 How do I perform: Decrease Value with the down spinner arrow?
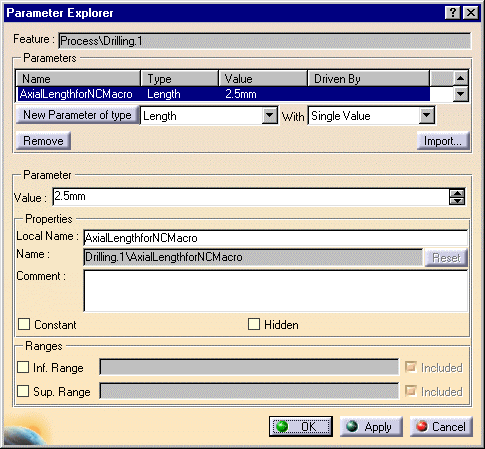point(457,201)
